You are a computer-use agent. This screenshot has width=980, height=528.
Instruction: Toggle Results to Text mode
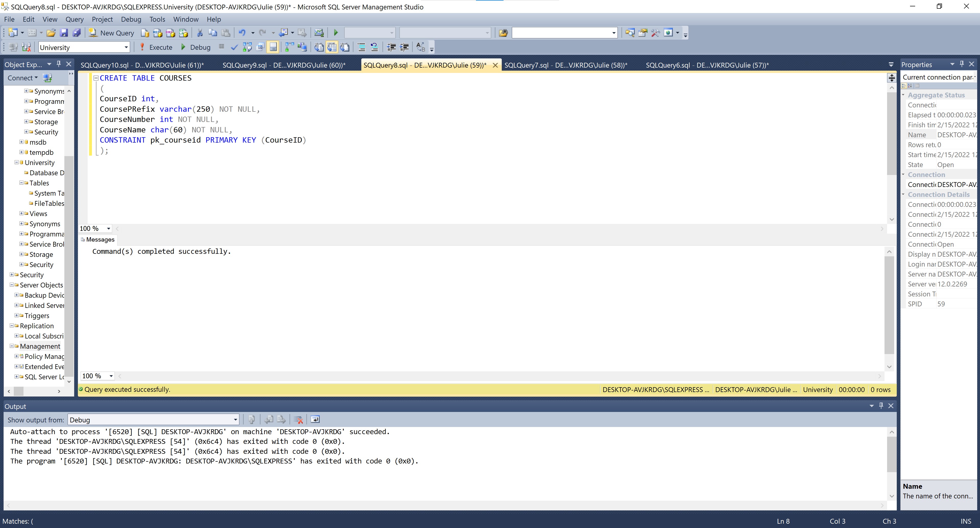coord(319,47)
